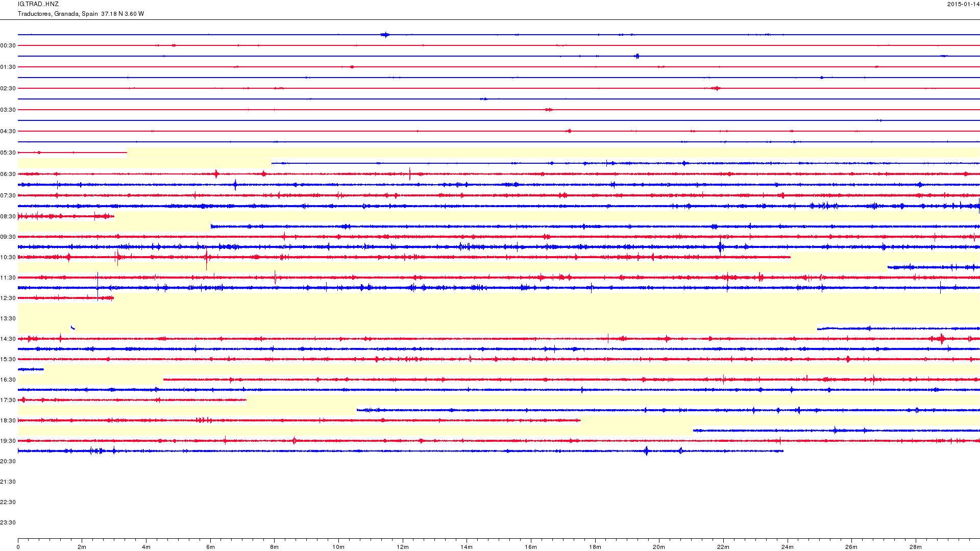Click the 17:30 time label
This screenshot has width=980, height=551.
point(8,400)
